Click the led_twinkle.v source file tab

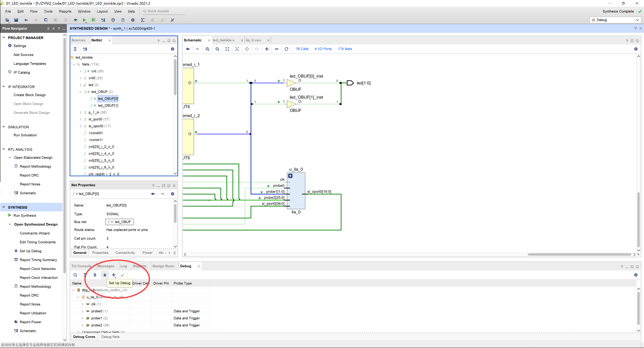[x=224, y=40]
